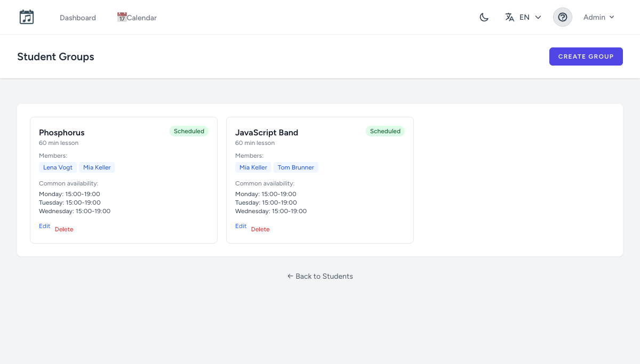Click the Scheduled badge on Phosphorus
The height and width of the screenshot is (364, 640).
[189, 131]
